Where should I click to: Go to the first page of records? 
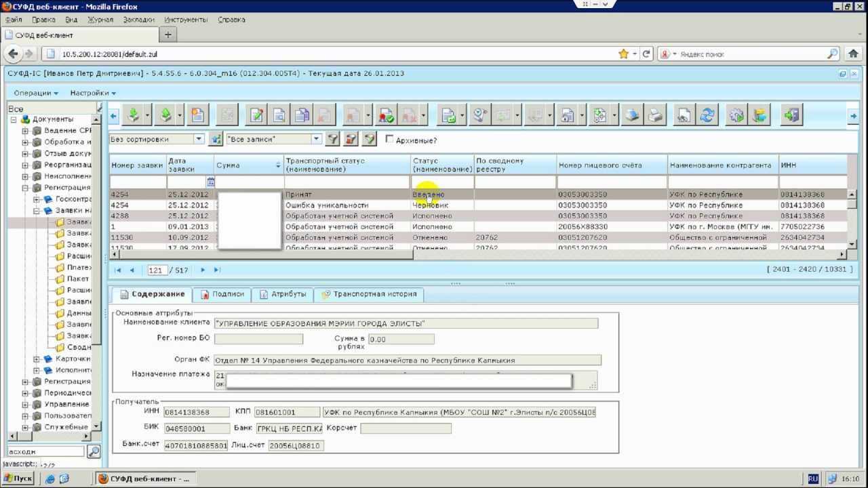pyautogui.click(x=118, y=270)
